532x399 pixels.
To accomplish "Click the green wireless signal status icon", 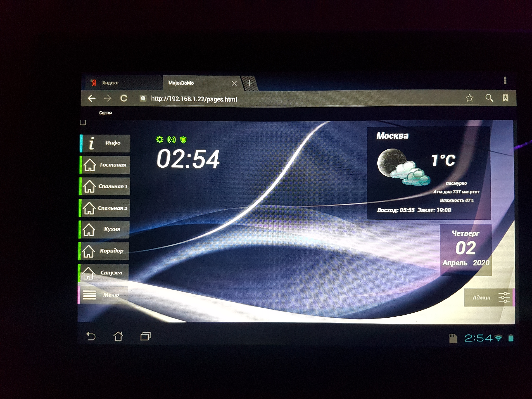I will [172, 140].
